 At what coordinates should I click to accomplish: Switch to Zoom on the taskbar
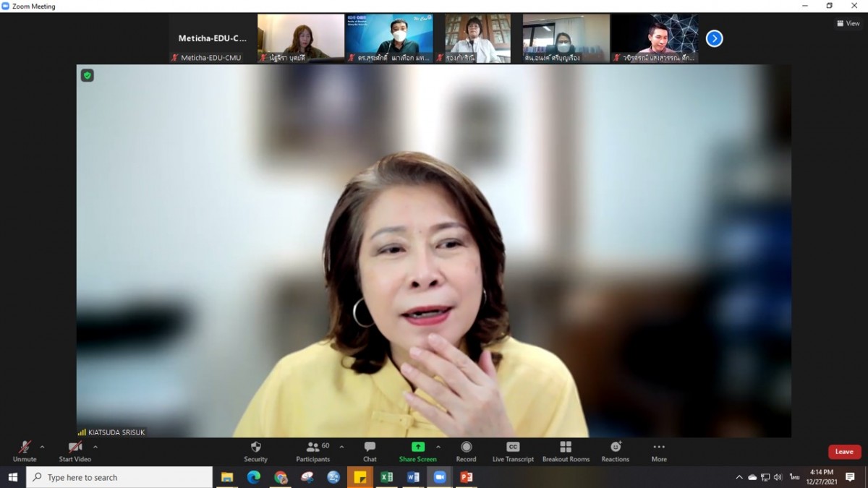tap(440, 477)
